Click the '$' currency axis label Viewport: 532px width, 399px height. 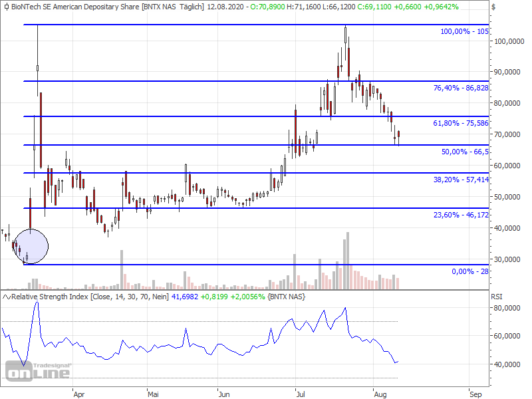click(x=493, y=7)
